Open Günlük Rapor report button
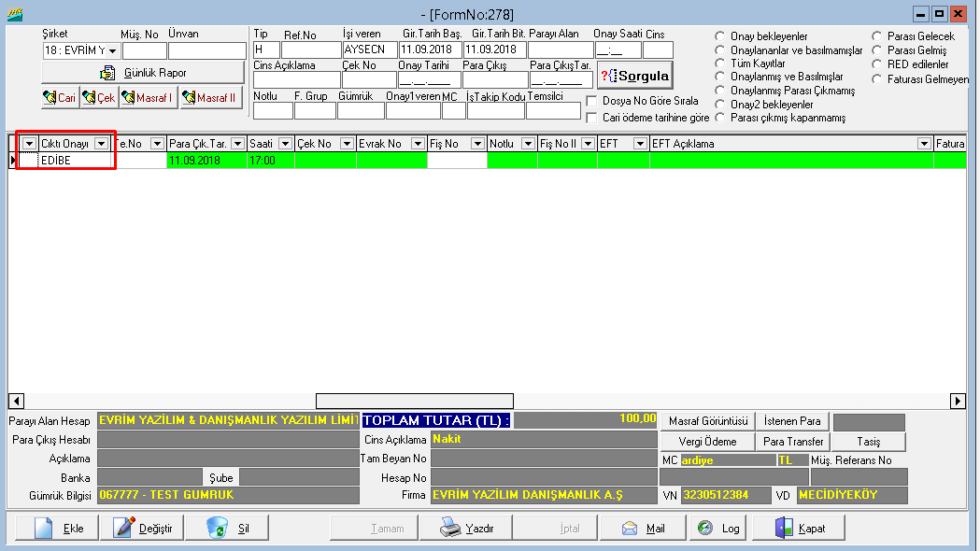The height and width of the screenshot is (551, 980). 143,72
